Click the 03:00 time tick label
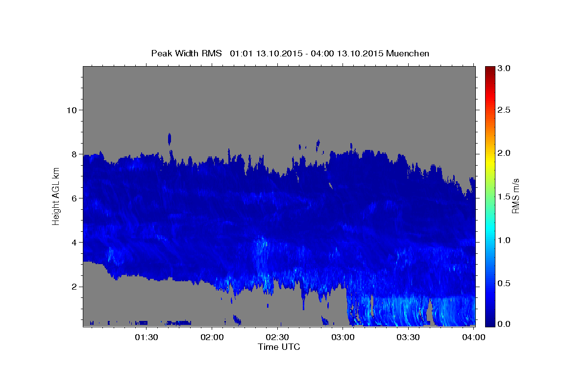Image resolution: width=588 pixels, height=392 pixels. pos(343,337)
